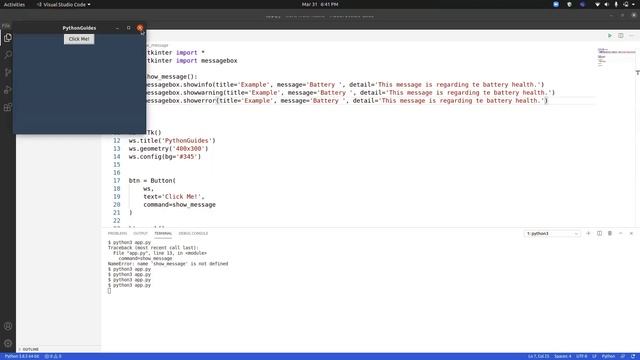Switch to the DEBUG CONSOLE tab
Screen dimensions: 640x360
[x=193, y=233]
